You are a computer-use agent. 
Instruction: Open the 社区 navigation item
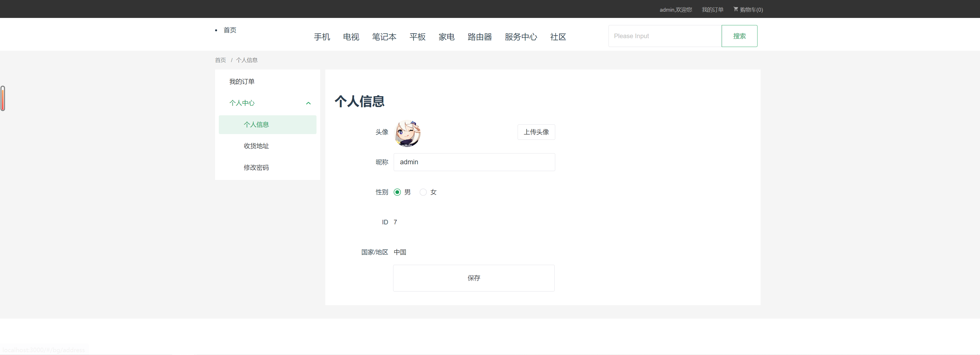558,37
